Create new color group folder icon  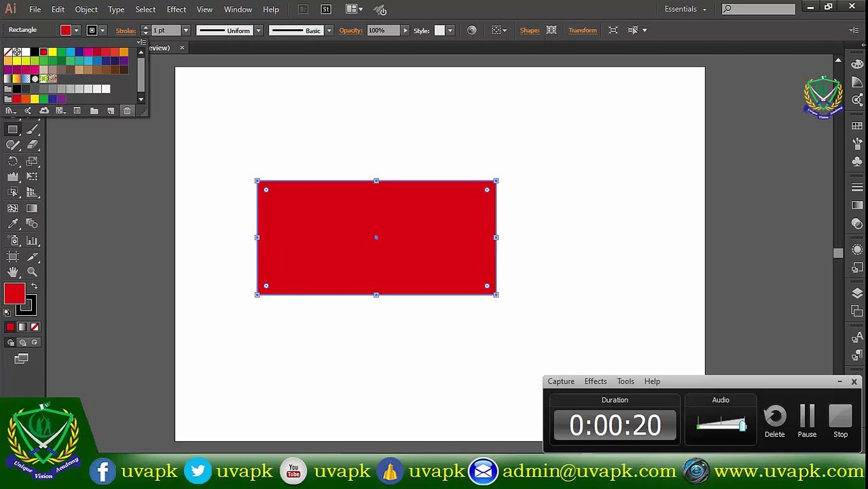(x=94, y=111)
